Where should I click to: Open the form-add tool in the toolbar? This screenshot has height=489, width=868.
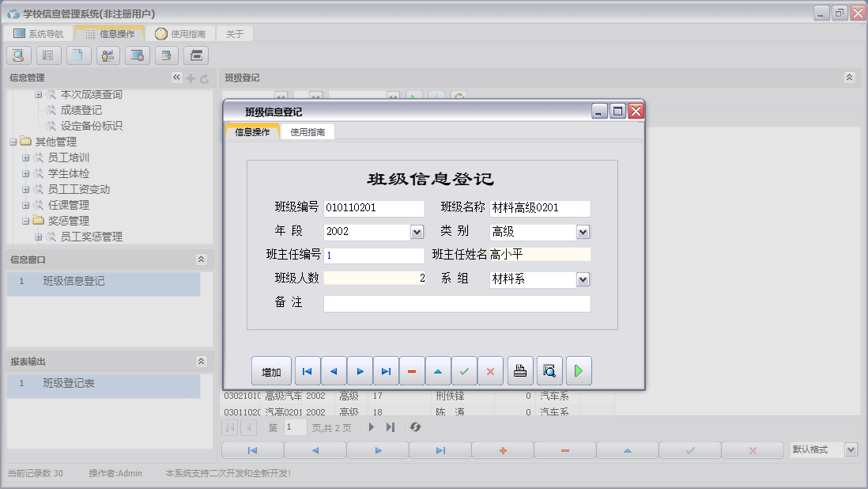[x=166, y=55]
